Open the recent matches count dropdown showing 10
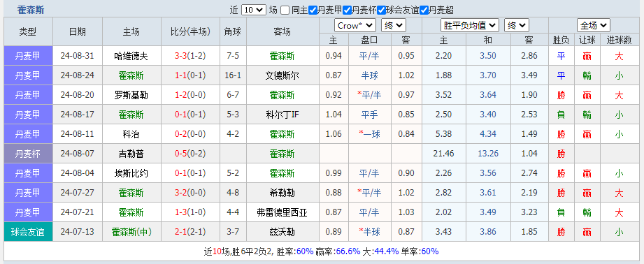Screen dimensions: 644x264 point(254,10)
